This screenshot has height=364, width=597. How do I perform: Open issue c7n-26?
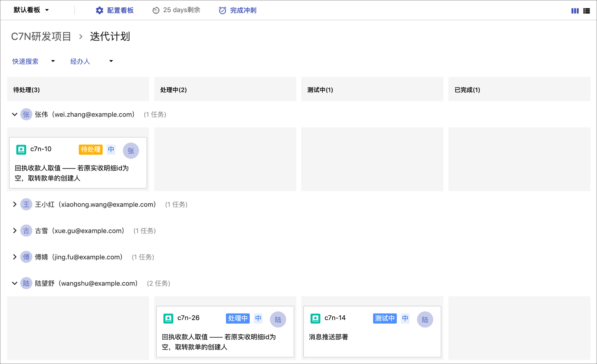pyautogui.click(x=188, y=318)
